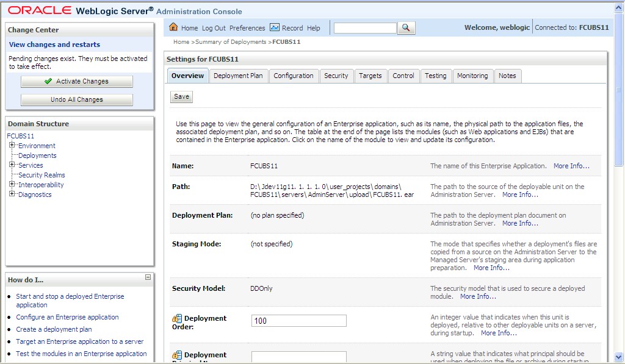Expand Environment in Domain Structure
Viewport: 625px width, 364px height.
click(x=12, y=146)
